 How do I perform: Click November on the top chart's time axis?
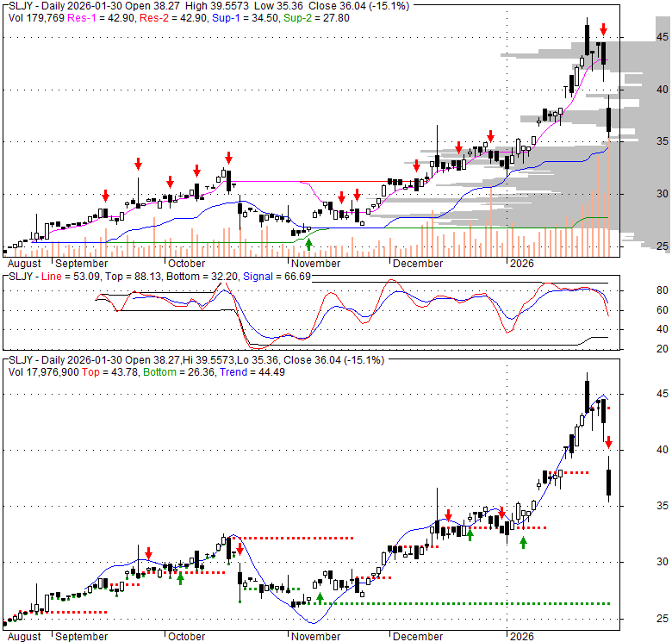pos(316,264)
